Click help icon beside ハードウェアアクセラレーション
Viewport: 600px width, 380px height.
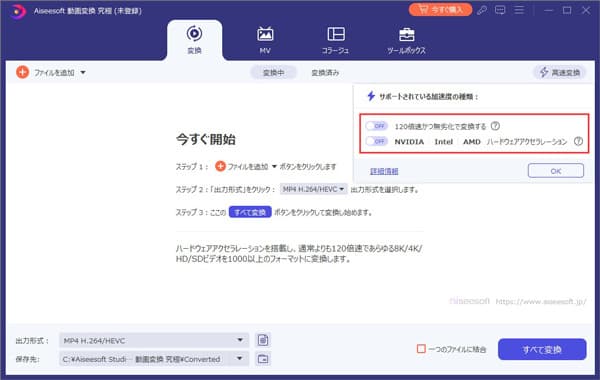pos(578,141)
